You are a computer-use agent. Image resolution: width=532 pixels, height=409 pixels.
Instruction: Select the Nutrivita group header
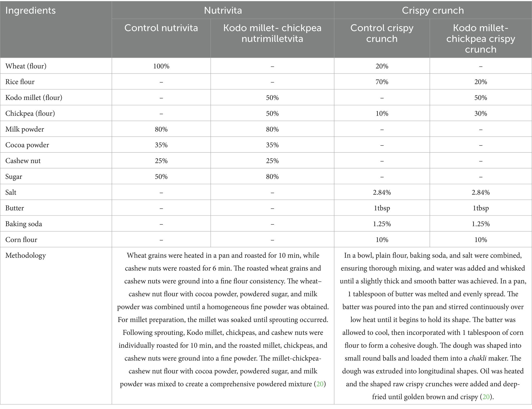tap(223, 11)
